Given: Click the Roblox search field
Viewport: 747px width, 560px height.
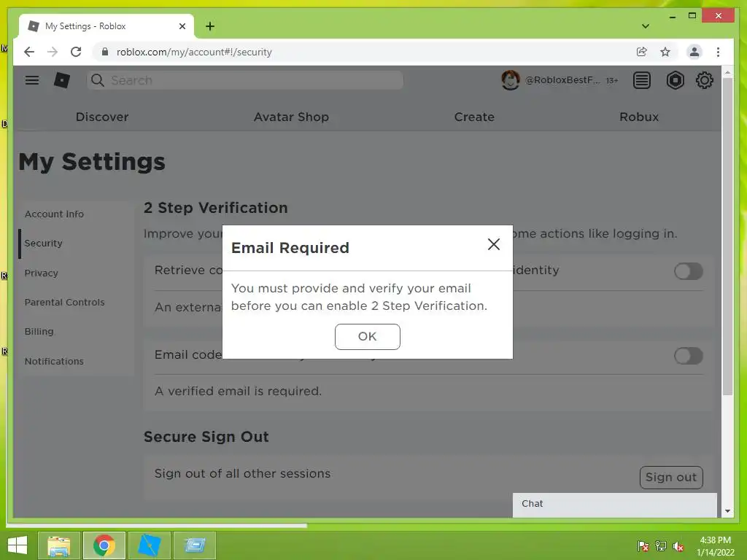Looking at the screenshot, I should point(244,80).
